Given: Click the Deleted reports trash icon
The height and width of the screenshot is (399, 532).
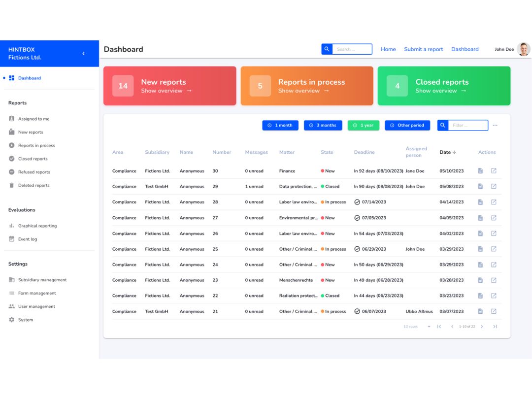Looking at the screenshot, I should point(11,185).
